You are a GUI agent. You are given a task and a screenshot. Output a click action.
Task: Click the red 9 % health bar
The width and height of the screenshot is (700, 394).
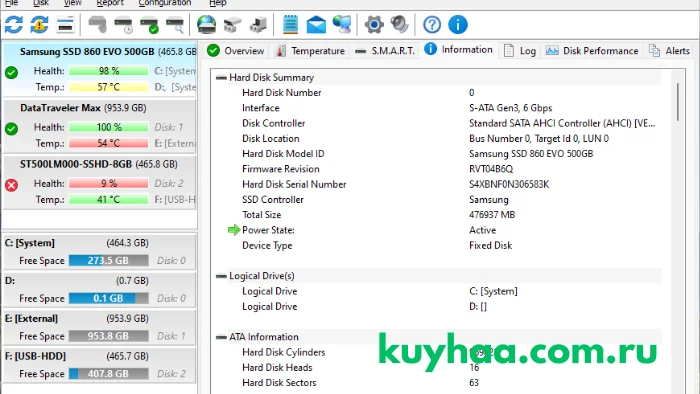(x=108, y=183)
